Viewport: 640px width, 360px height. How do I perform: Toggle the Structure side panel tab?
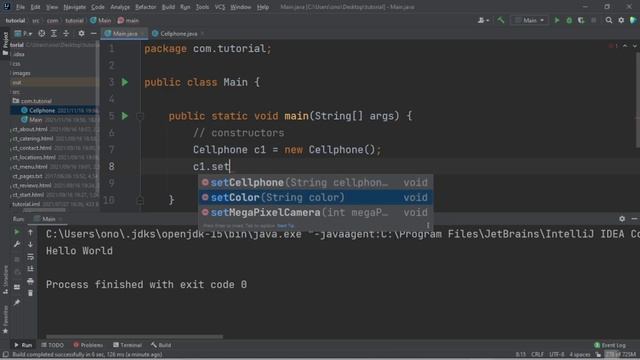tap(5, 280)
